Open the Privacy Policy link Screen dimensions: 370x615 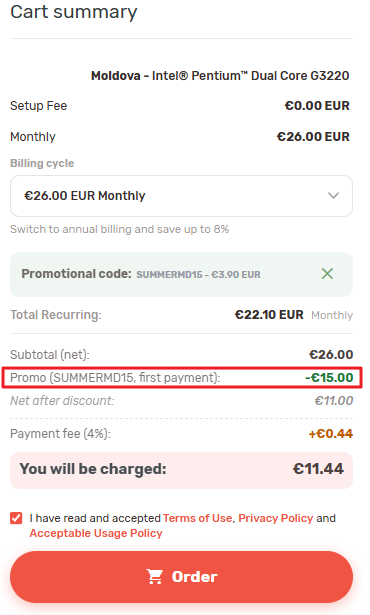(275, 518)
